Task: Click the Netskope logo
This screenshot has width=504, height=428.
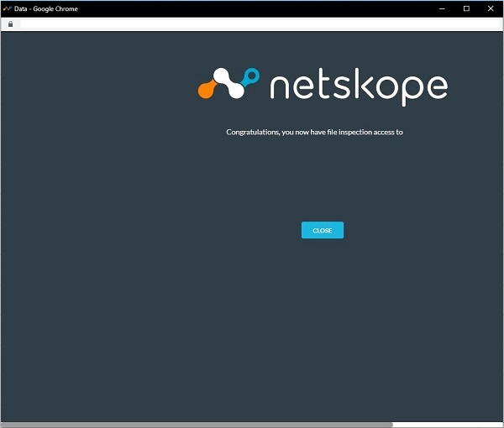Action: [323, 86]
